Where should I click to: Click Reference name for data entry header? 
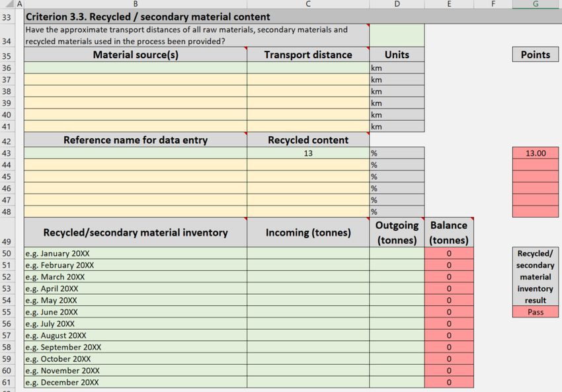[x=136, y=139]
